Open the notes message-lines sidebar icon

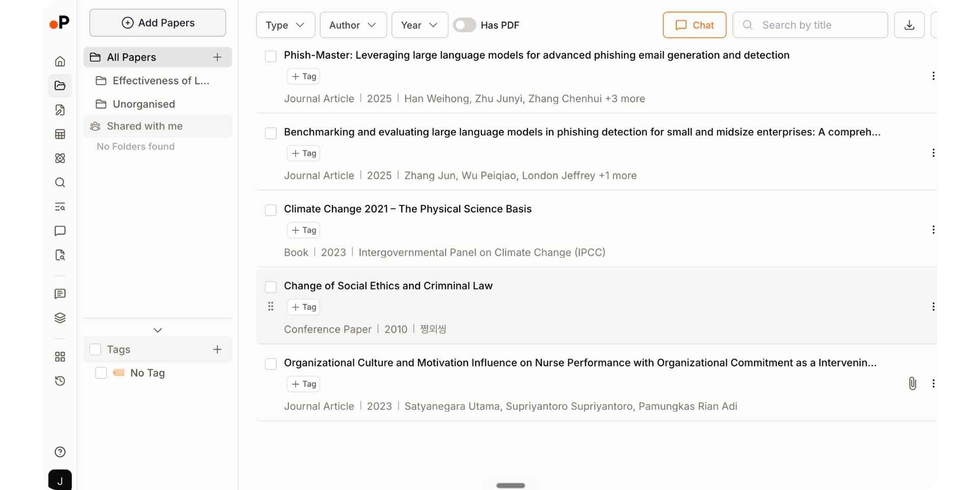pos(60,294)
